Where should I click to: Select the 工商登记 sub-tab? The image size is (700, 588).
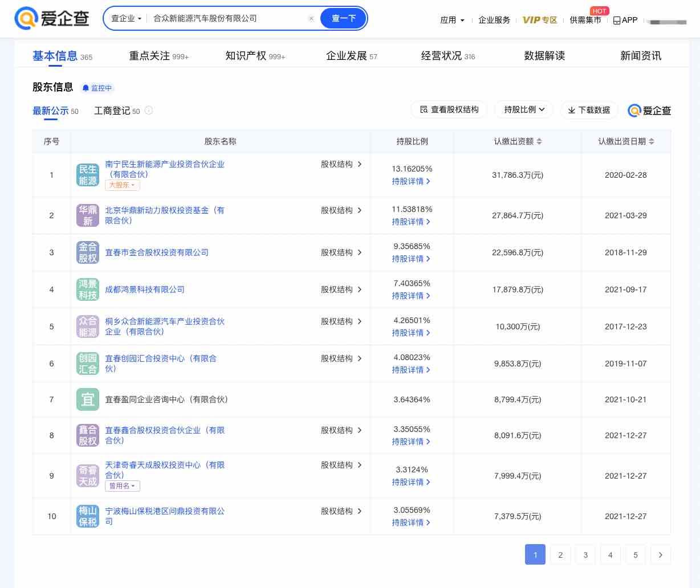tap(117, 111)
